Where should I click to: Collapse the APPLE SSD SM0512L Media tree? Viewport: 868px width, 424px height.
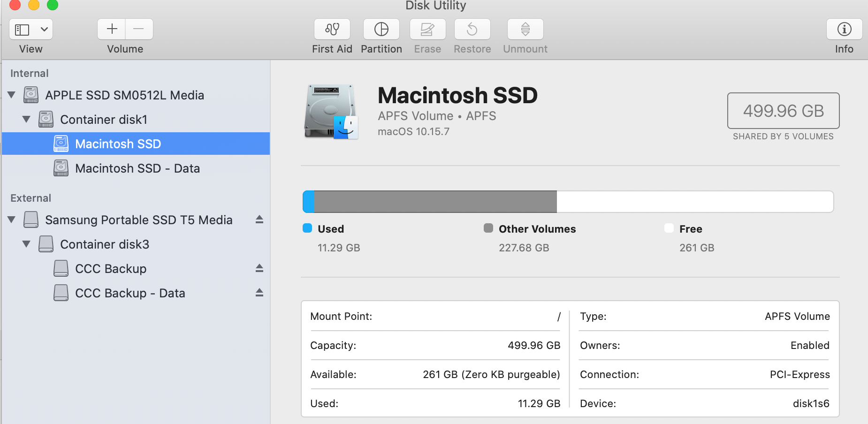12,95
